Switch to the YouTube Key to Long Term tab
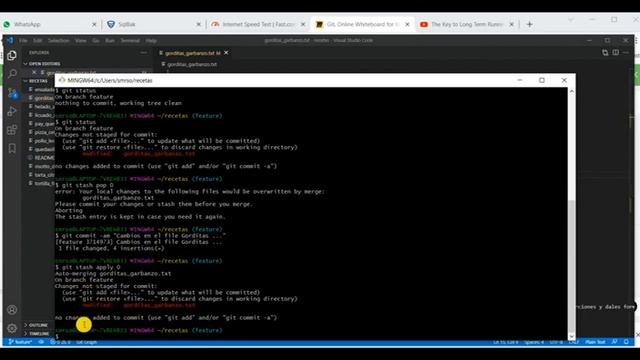The image size is (640, 360). 467,24
